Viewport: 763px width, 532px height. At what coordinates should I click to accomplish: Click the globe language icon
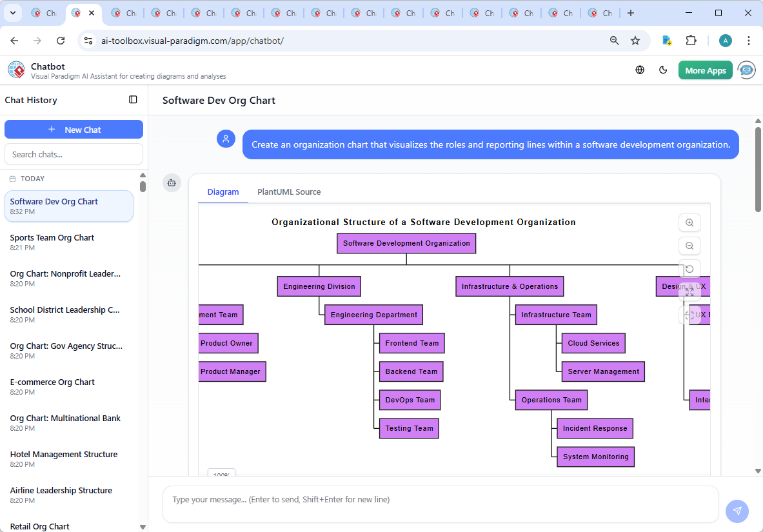click(x=640, y=70)
